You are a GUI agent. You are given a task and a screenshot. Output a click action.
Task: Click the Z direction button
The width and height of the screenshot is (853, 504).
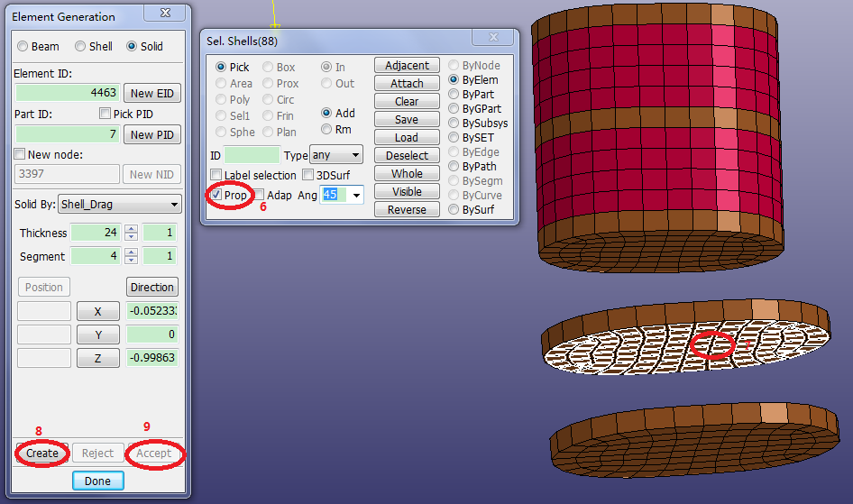pos(97,358)
